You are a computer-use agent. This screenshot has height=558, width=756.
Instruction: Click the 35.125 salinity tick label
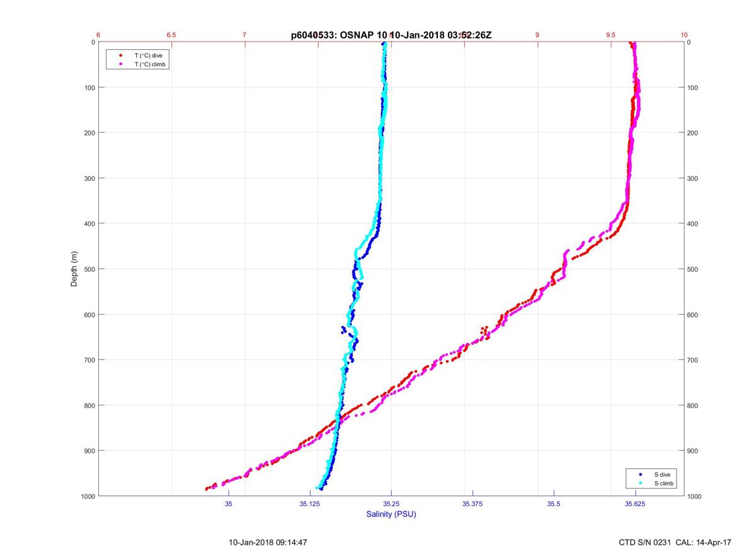(x=310, y=504)
